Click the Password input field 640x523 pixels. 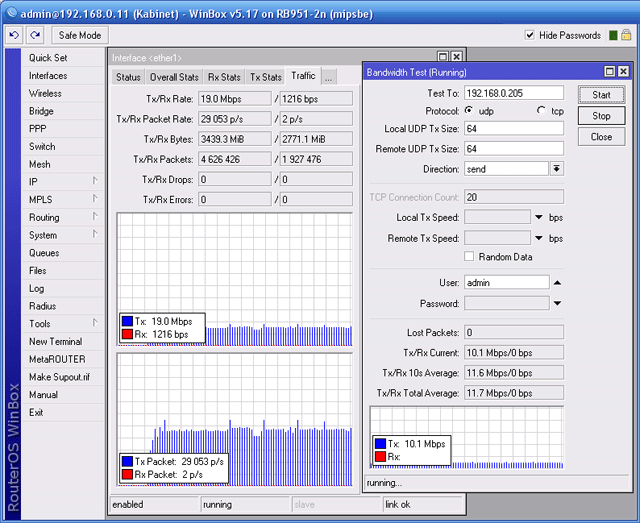tap(507, 303)
